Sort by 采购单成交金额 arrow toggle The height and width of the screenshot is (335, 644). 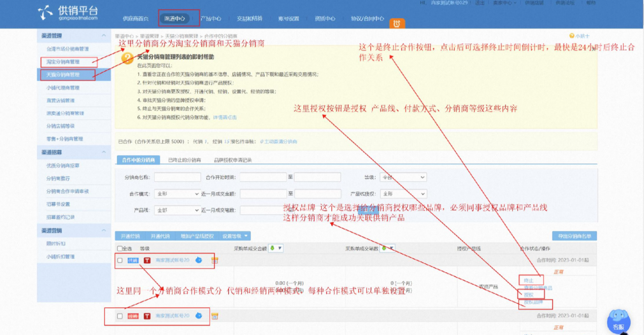point(276,248)
